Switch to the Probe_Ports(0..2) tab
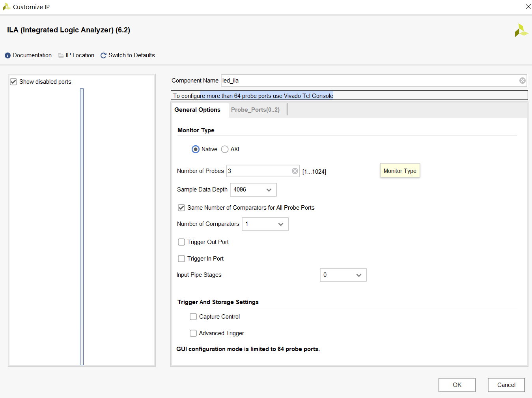This screenshot has height=398, width=532. coord(256,110)
